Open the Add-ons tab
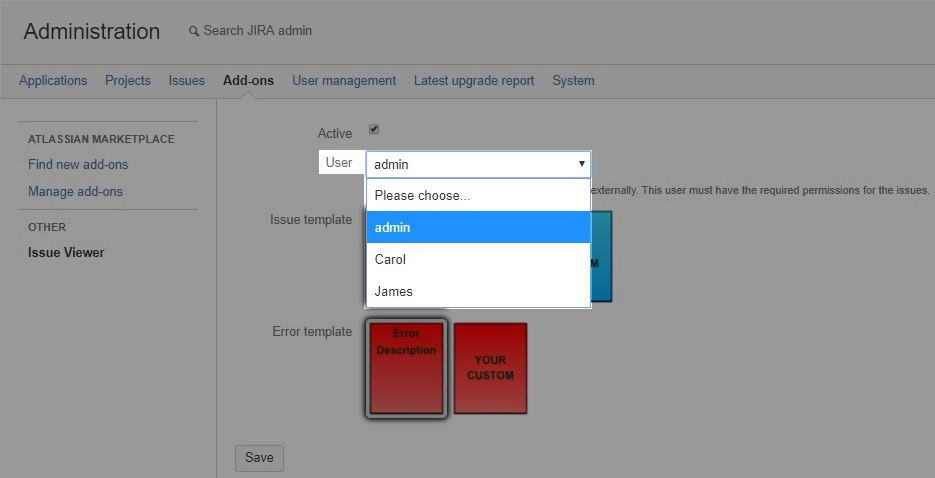 click(248, 80)
